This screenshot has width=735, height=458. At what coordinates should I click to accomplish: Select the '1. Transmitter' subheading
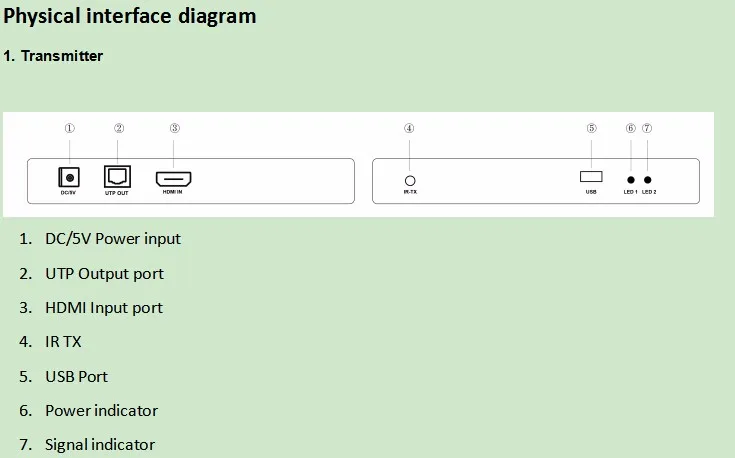click(53, 56)
